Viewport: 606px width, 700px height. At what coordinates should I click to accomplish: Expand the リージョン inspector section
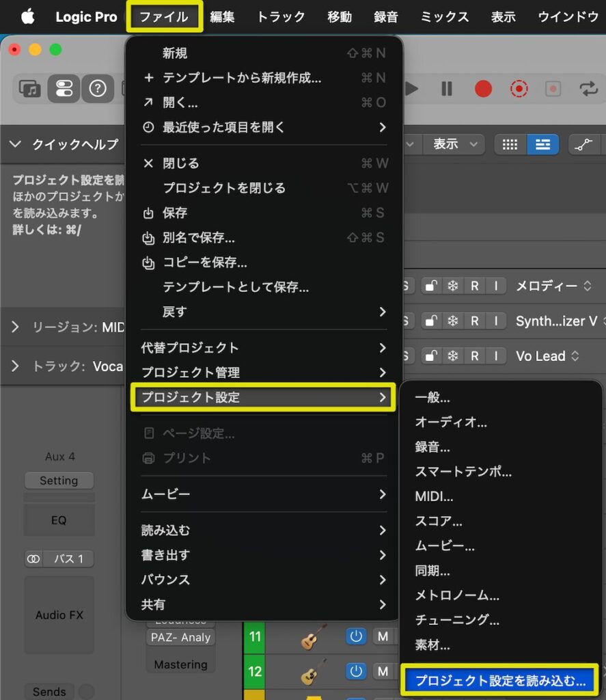click(15, 327)
